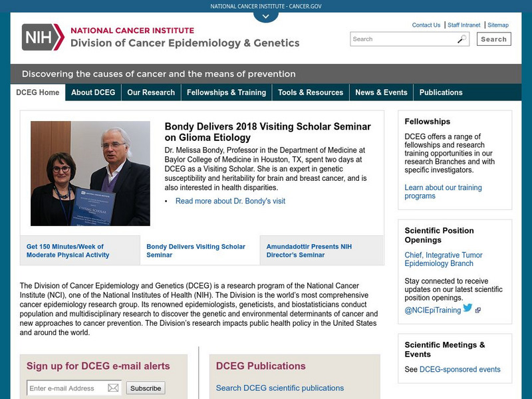The image size is (532, 399).
Task: Click the NIH logo
Action: pos(43,37)
